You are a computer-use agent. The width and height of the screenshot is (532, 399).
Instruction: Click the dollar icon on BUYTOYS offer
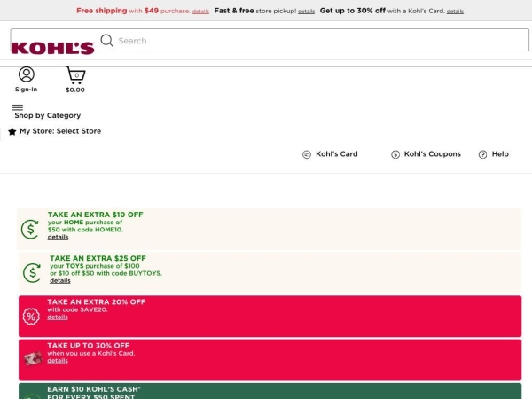coord(32,273)
